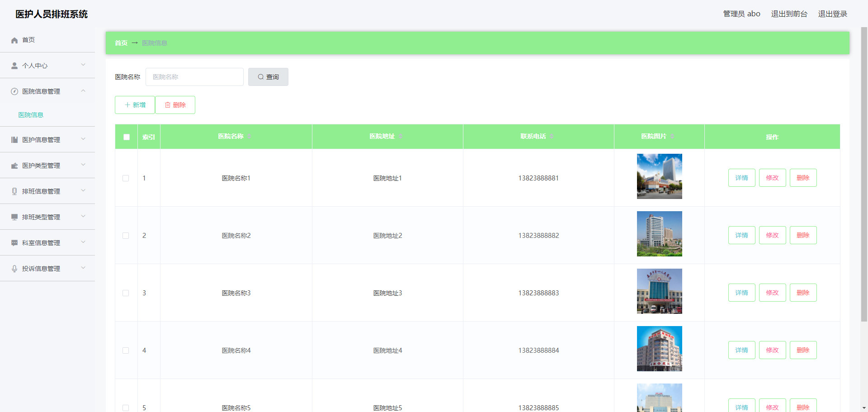Click the monitor icon beside 排班类型管理
The image size is (868, 412).
[x=14, y=217]
